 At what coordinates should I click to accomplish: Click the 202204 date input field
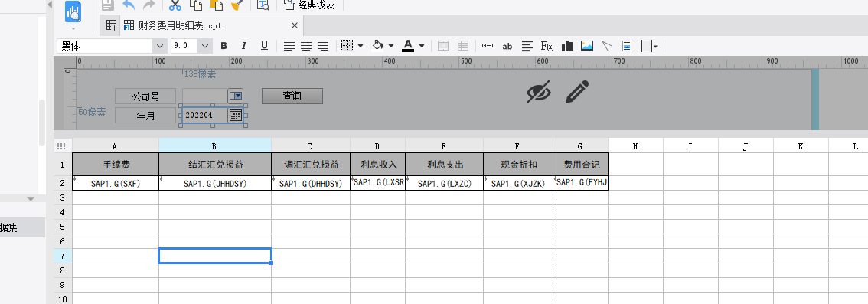(205, 115)
